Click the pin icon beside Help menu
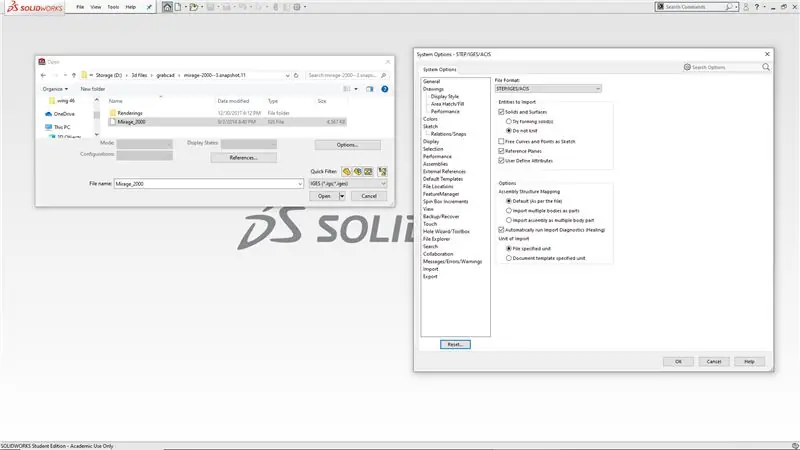Screen dimensions: 800x450 point(149,7)
